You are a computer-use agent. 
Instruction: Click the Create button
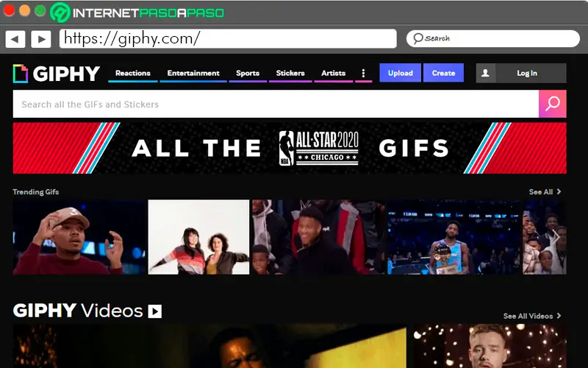(x=443, y=73)
